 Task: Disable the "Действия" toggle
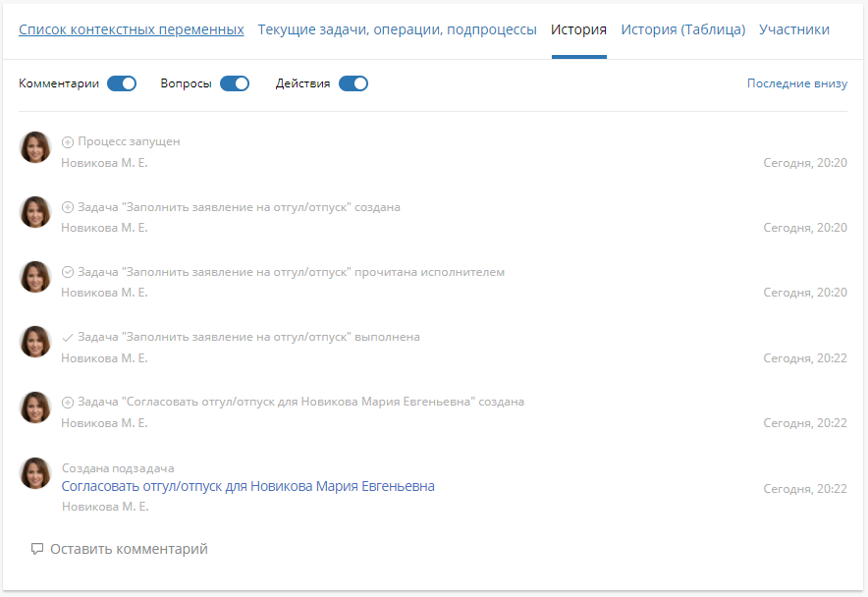click(x=353, y=83)
